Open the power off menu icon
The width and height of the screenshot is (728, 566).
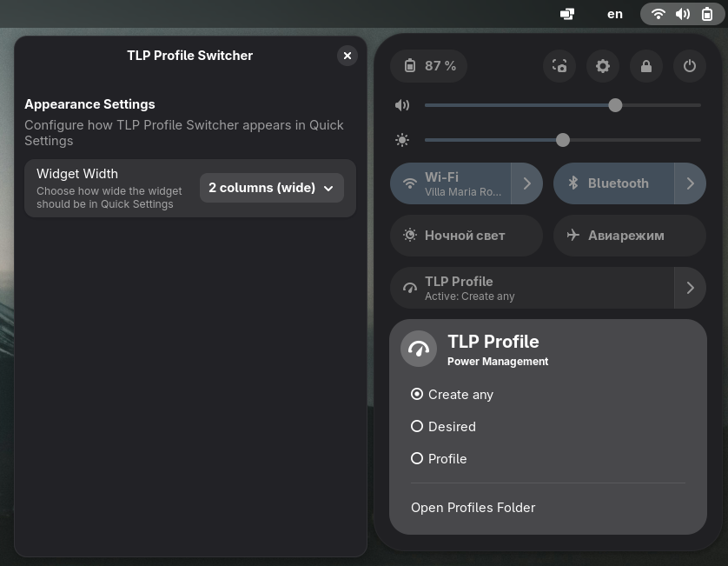click(x=690, y=66)
